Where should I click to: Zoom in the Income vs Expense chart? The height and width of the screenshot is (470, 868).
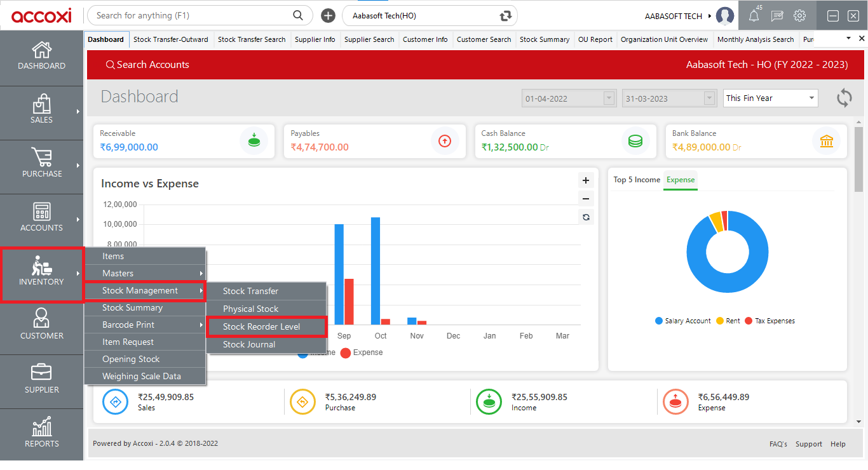pos(586,180)
